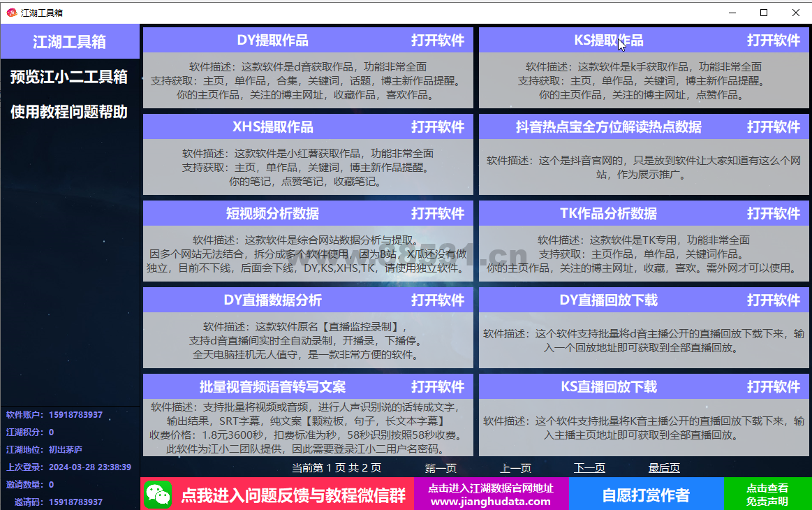Open software for XHS提取作品
812x510 pixels.
tap(438, 127)
